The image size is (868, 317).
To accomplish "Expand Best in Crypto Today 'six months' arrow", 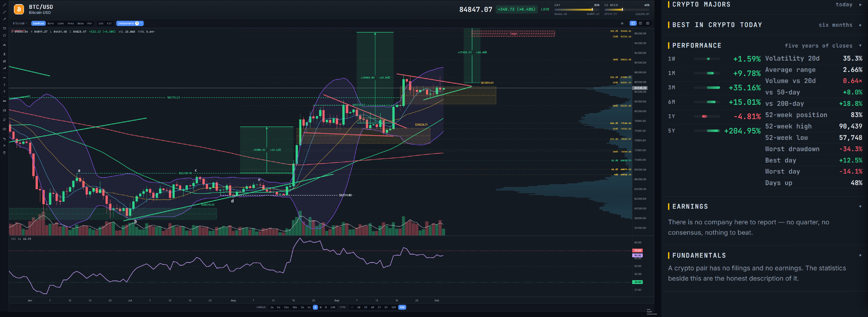I will tap(860, 25).
